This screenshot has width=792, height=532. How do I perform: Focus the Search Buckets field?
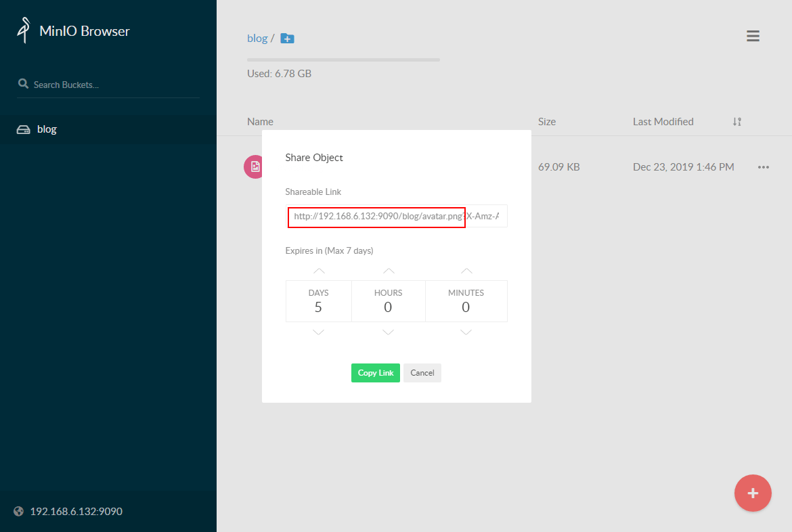108,85
